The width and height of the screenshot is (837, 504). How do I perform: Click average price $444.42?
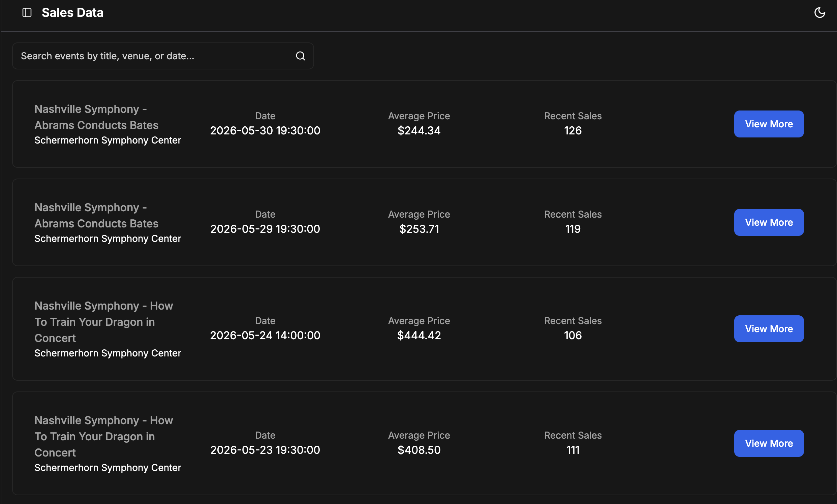419,336
